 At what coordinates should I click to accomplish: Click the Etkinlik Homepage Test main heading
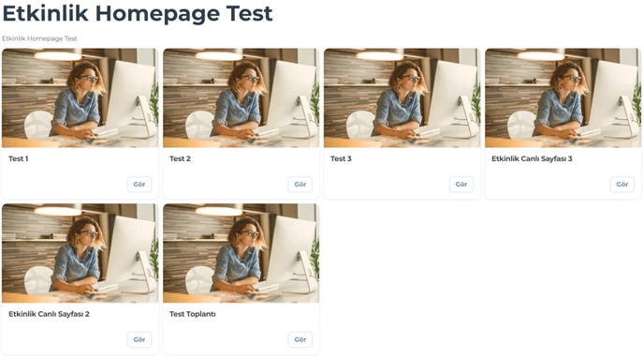(x=138, y=13)
